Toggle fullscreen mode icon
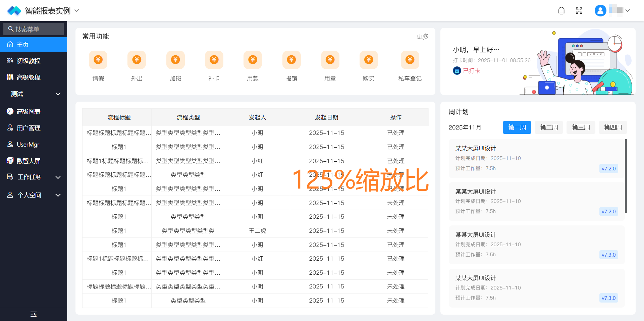Image resolution: width=644 pixels, height=321 pixels. pyautogui.click(x=579, y=11)
